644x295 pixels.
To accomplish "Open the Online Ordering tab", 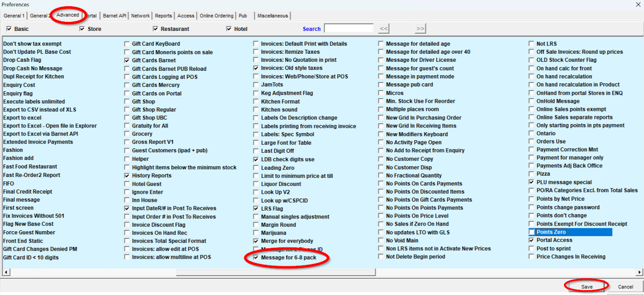I will coord(217,16).
